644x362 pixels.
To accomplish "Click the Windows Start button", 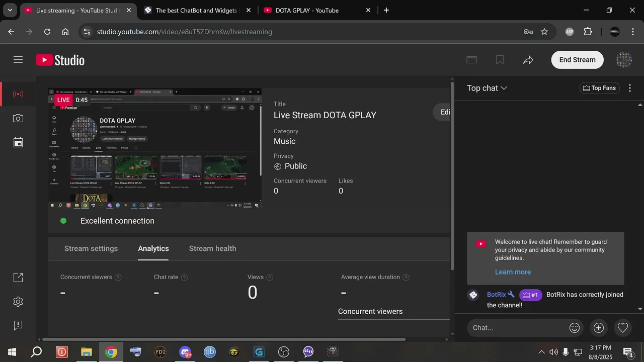I will (12, 352).
